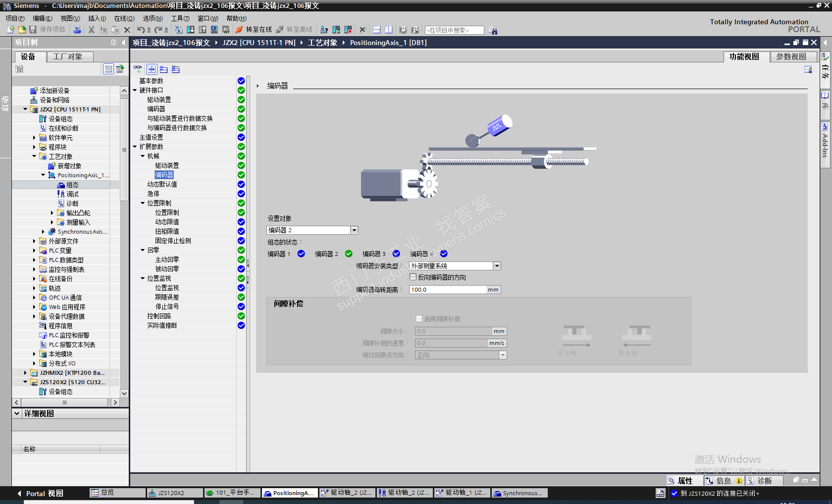Expand the 详细视图 panel

[x=17, y=413]
